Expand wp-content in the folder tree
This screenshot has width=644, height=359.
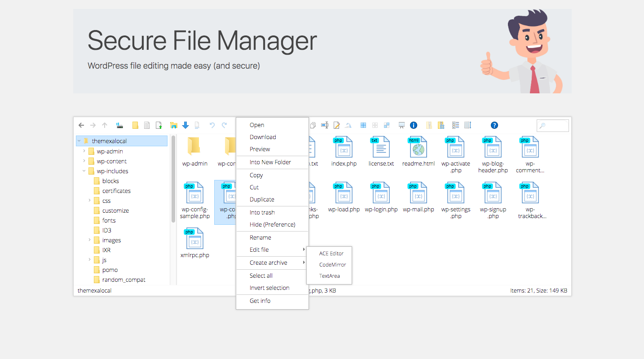tap(84, 161)
